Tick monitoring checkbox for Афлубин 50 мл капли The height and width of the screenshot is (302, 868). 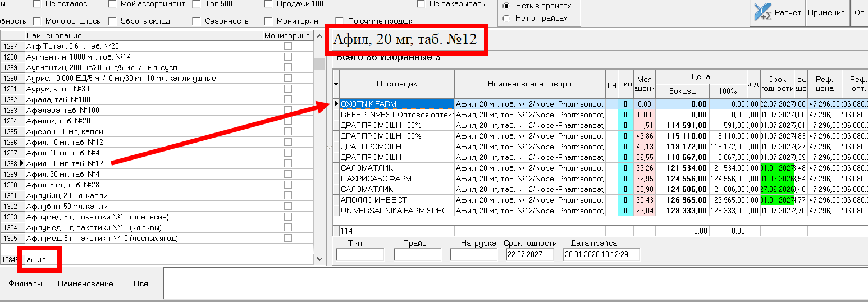[x=288, y=206]
